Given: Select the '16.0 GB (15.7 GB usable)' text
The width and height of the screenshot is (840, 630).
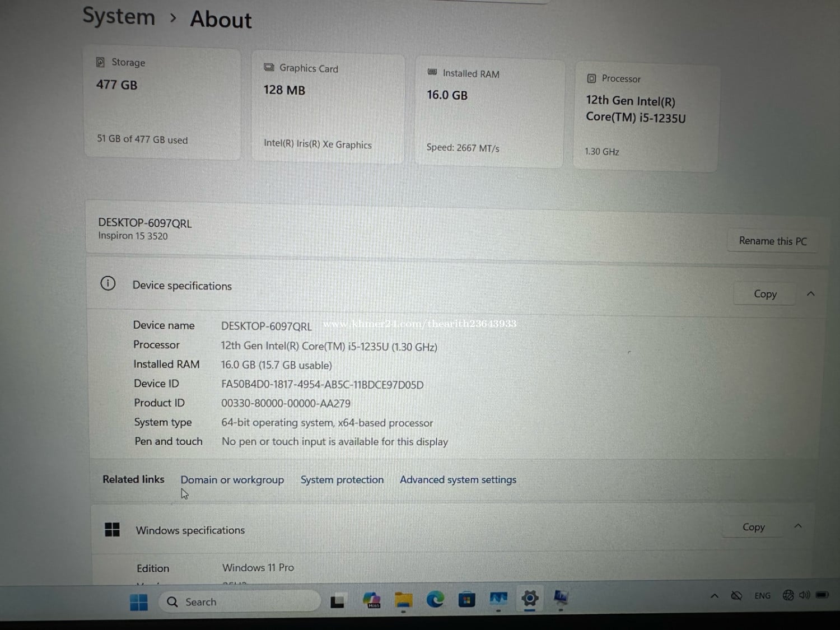Looking at the screenshot, I should [x=276, y=365].
